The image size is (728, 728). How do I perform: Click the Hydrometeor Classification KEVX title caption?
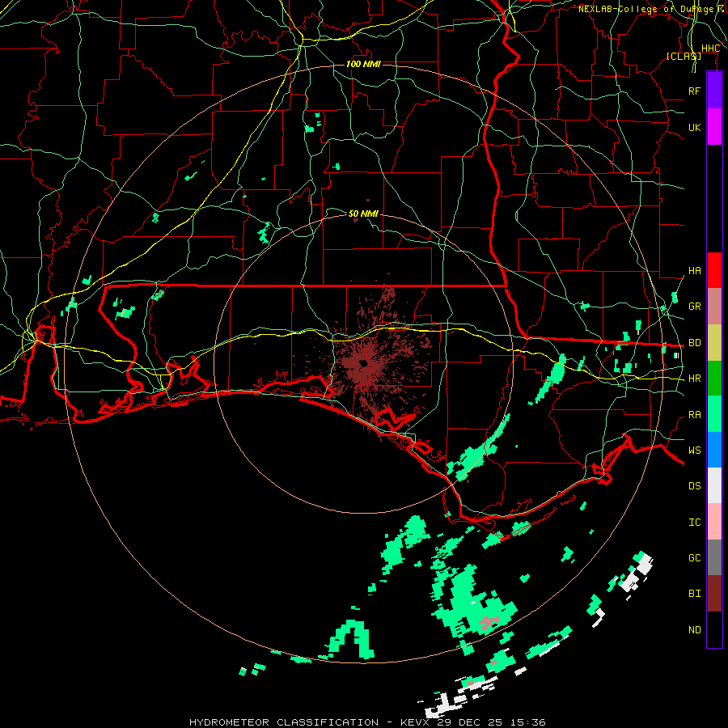pyautogui.click(x=367, y=722)
